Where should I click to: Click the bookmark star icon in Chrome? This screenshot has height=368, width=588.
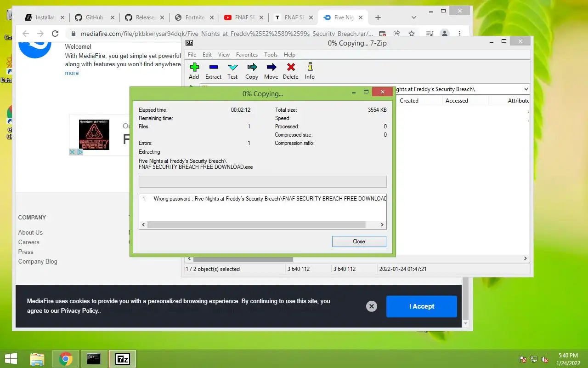tap(412, 34)
